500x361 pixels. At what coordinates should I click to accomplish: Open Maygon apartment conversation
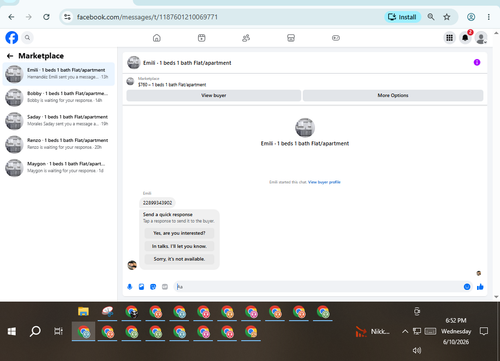pos(59,167)
